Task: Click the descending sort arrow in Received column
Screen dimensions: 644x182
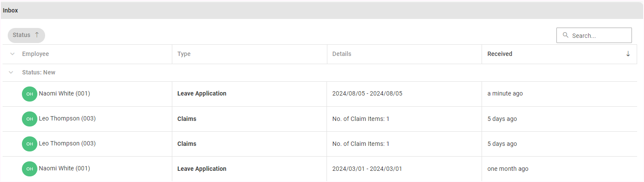Action: point(628,54)
